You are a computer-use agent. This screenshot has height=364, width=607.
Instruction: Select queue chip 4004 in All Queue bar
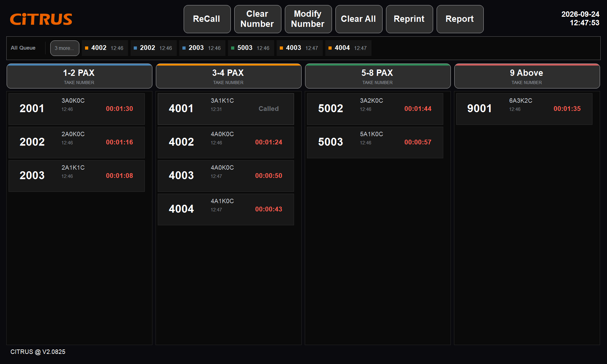(x=348, y=48)
